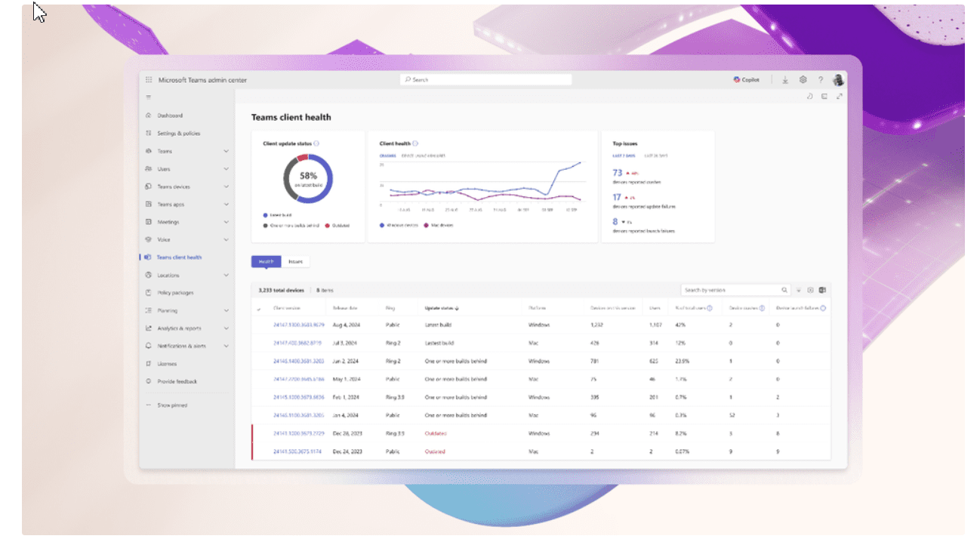This screenshot has height=542, width=980.
Task: Click the Dashboard home icon
Action: [149, 115]
